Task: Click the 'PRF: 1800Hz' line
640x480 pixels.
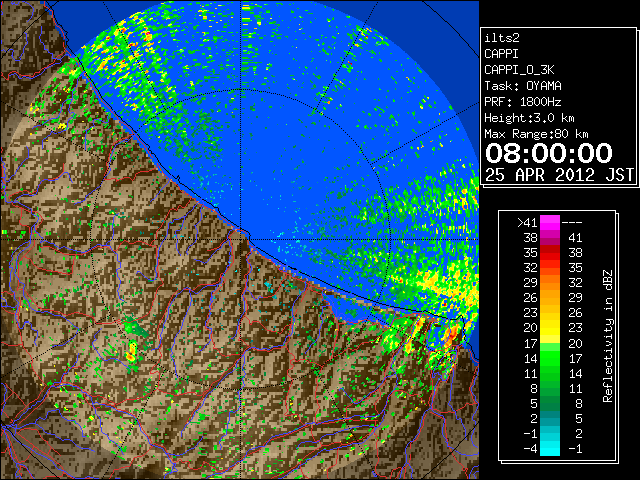Action: 523,102
